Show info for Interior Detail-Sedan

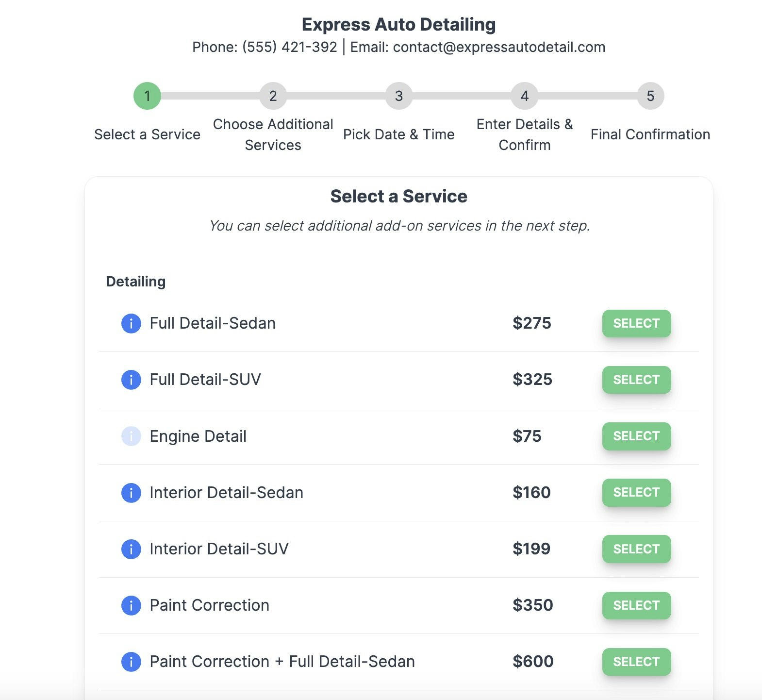click(131, 493)
